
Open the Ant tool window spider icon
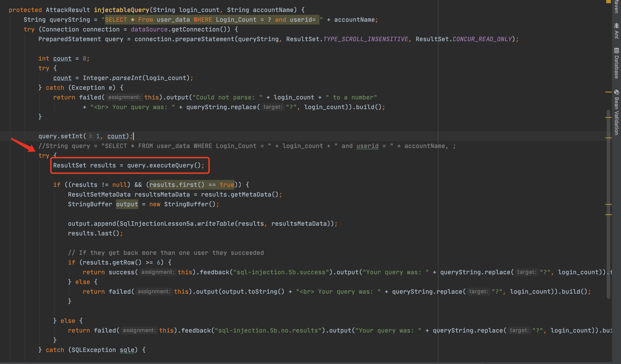click(x=616, y=26)
